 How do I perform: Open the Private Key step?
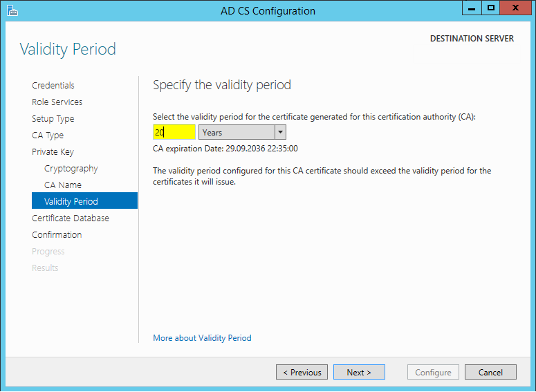tap(53, 151)
